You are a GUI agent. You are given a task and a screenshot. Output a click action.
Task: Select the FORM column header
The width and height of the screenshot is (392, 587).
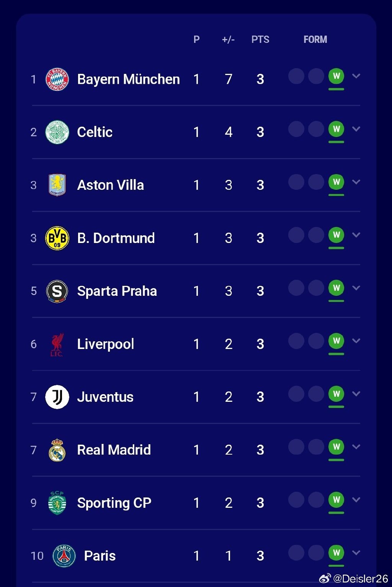(x=315, y=39)
